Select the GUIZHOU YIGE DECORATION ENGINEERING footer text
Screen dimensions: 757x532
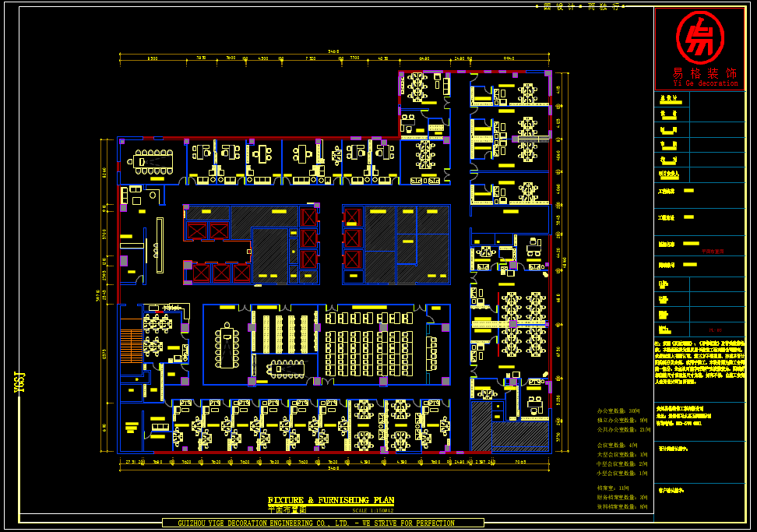(x=316, y=523)
